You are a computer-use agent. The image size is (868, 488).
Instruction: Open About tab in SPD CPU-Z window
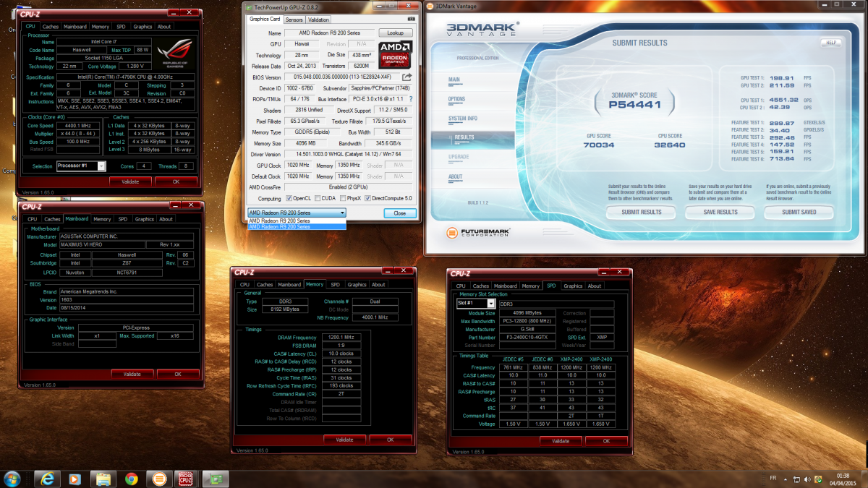coord(595,286)
